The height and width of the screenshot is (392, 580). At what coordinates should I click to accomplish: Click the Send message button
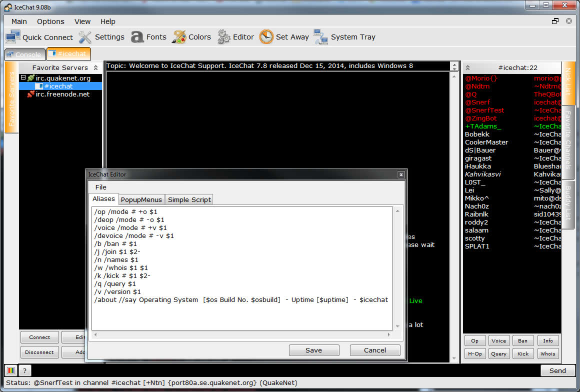click(x=557, y=370)
